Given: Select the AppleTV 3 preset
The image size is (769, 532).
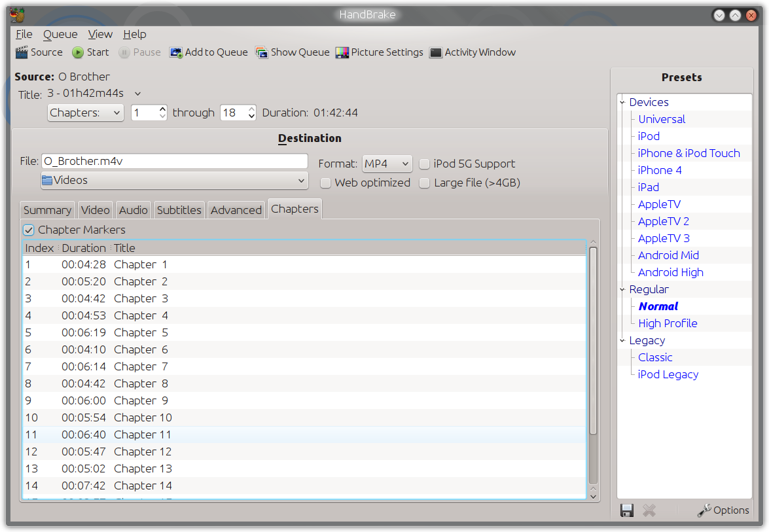Looking at the screenshot, I should click(664, 238).
